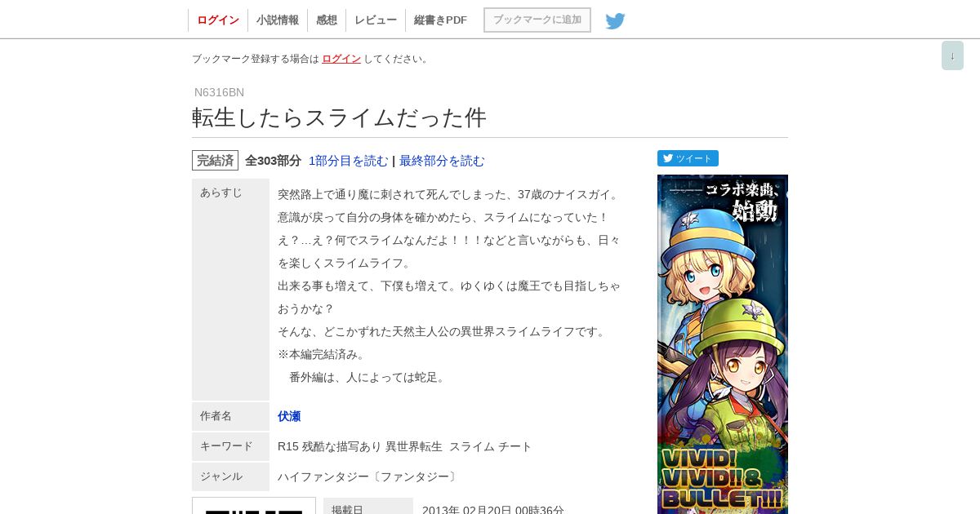This screenshot has width=980, height=514.
Task: Click synopsis line 番外編は、人によっては蛇足。
Action: 368,377
